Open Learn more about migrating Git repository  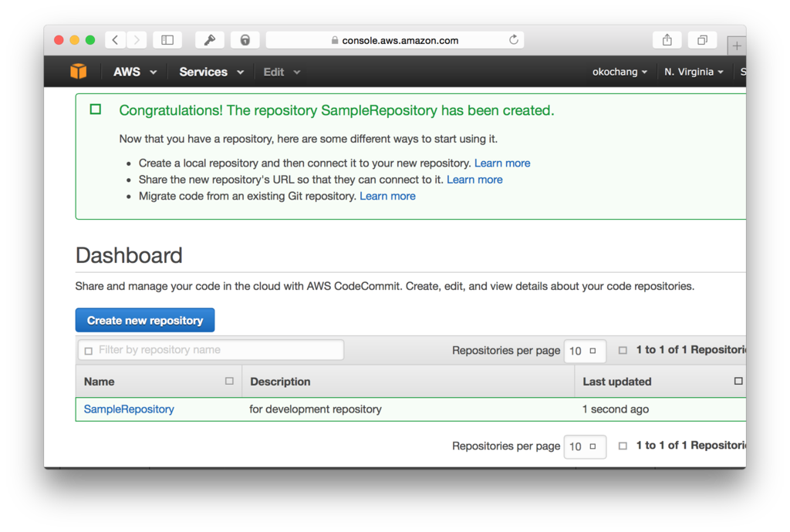pos(387,197)
